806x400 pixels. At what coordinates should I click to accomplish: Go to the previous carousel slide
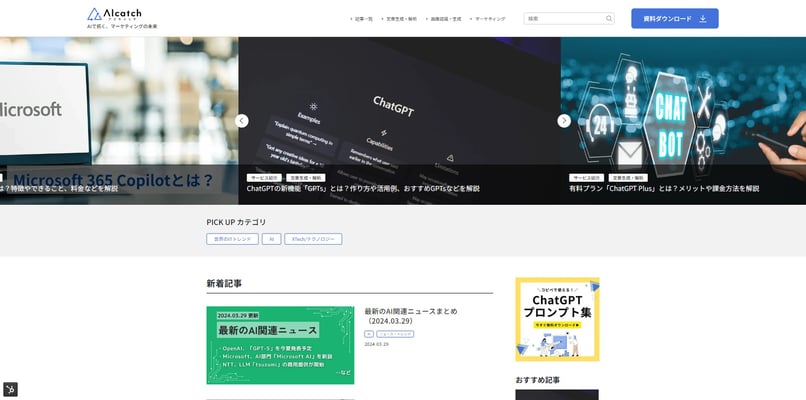tap(242, 121)
